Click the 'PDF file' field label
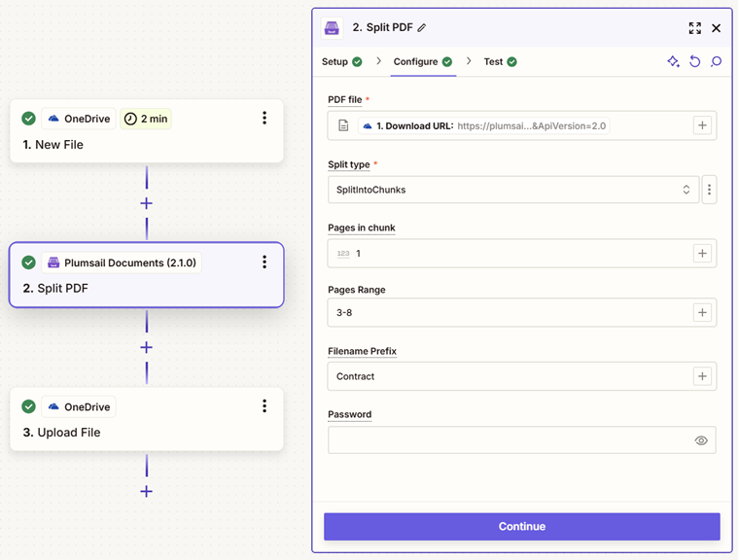This screenshot has height=560, width=739. coord(345,99)
